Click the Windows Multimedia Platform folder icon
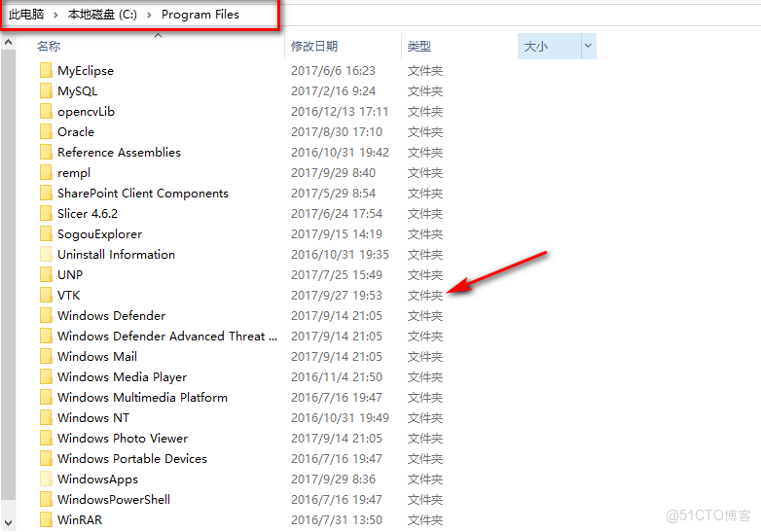 coord(46,397)
